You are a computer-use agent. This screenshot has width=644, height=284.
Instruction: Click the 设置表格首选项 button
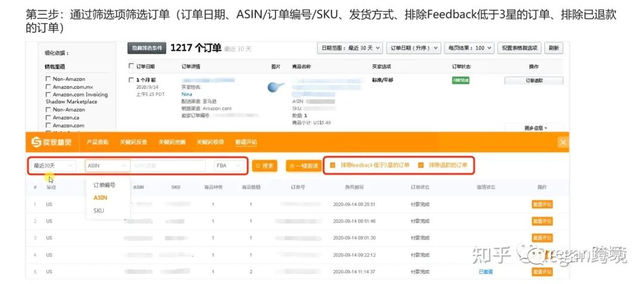coord(519,48)
